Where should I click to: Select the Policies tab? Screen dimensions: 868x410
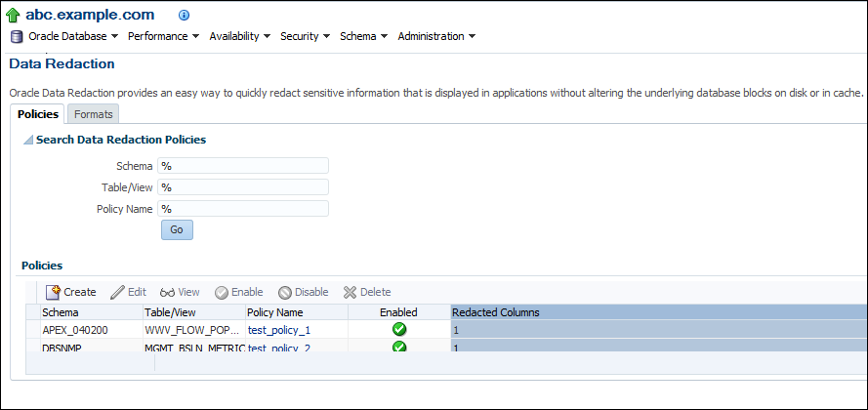(x=38, y=114)
